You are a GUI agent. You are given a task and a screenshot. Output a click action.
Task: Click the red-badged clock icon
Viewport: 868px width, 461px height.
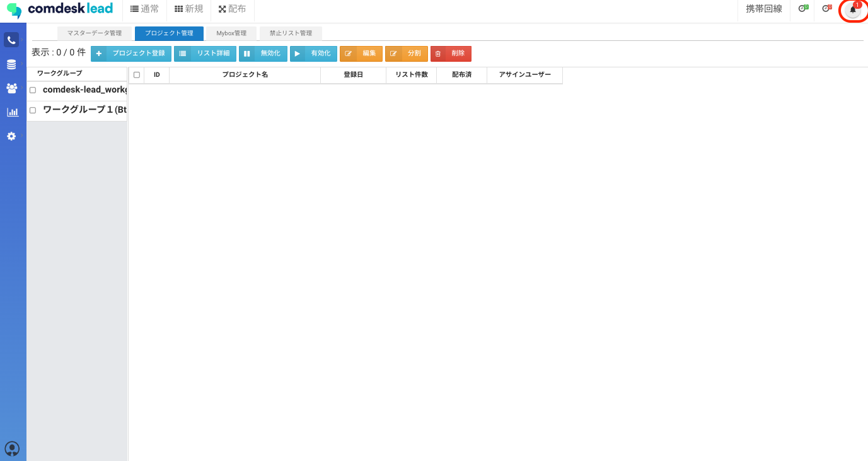click(x=826, y=9)
